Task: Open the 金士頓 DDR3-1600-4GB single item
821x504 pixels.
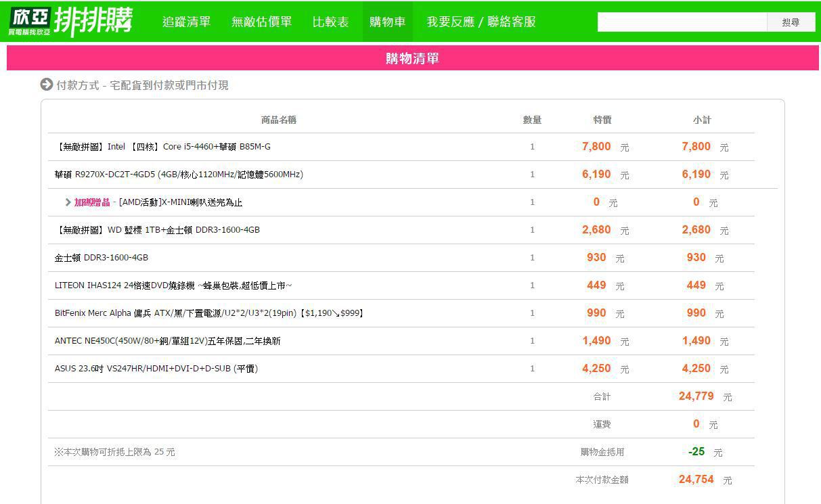Action: pyautogui.click(x=102, y=258)
